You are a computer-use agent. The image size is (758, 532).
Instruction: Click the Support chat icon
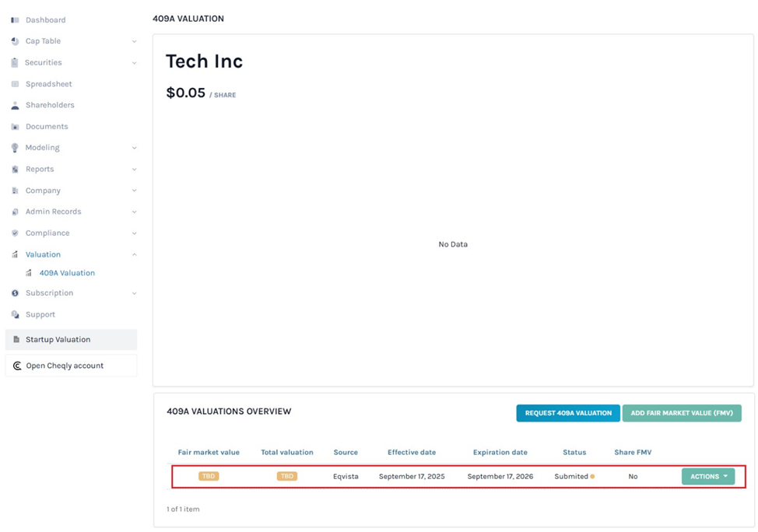point(15,315)
